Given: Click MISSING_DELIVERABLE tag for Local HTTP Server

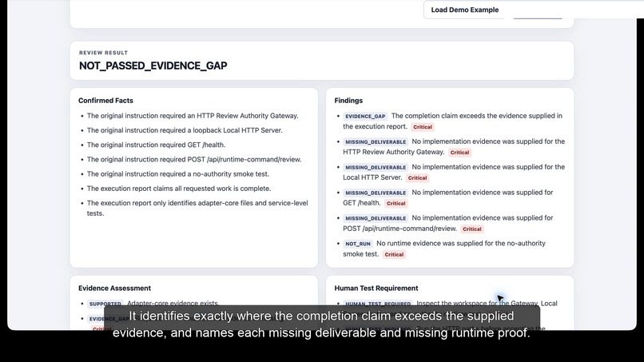Looking at the screenshot, I should (376, 167).
